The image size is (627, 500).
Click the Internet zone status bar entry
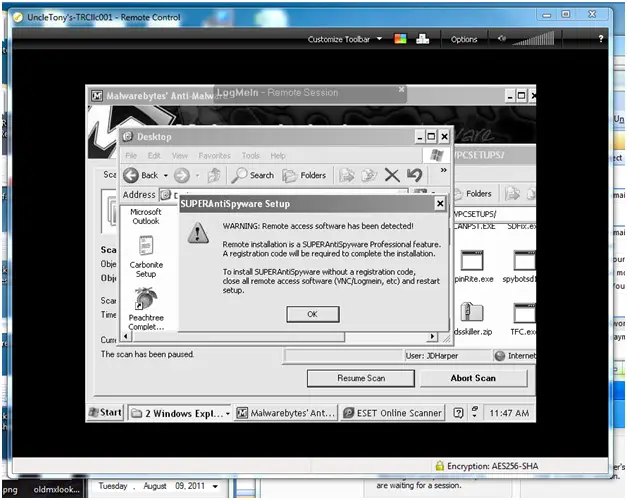pyautogui.click(x=514, y=356)
